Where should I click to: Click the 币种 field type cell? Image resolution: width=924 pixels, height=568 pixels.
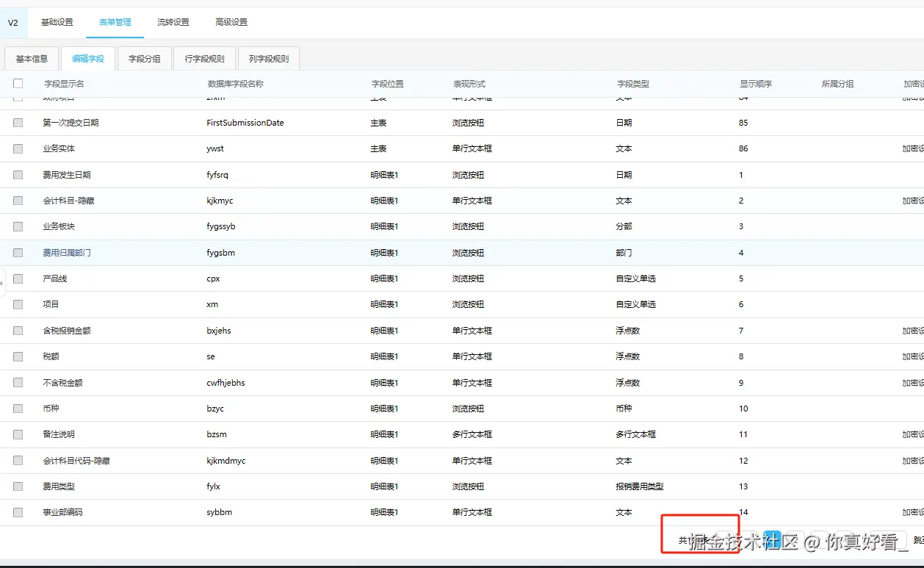pyautogui.click(x=624, y=409)
